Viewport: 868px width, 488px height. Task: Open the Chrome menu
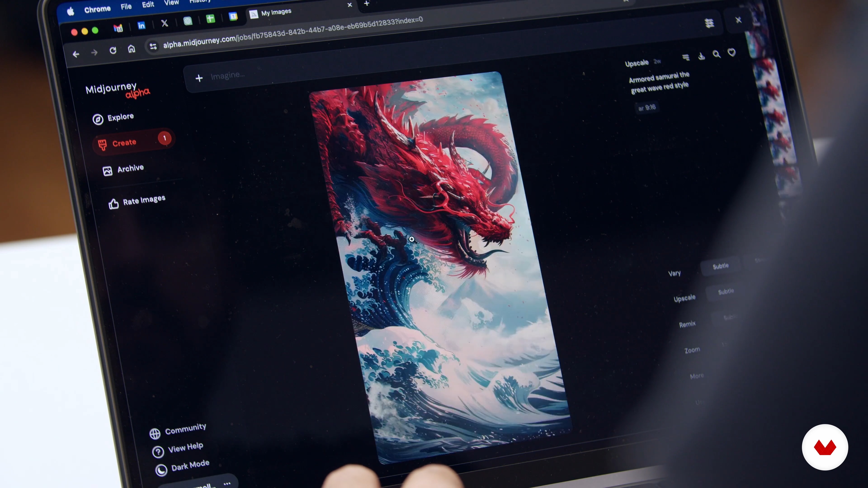click(97, 9)
